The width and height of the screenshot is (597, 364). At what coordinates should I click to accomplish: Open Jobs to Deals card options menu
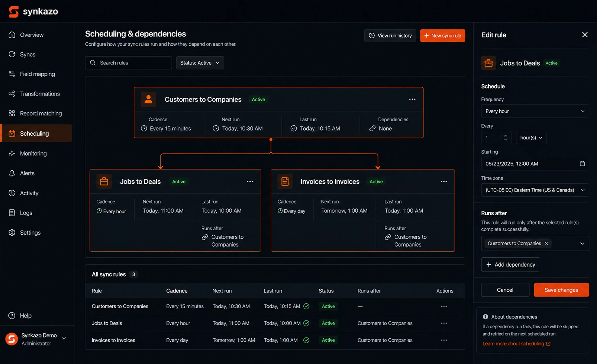250,181
